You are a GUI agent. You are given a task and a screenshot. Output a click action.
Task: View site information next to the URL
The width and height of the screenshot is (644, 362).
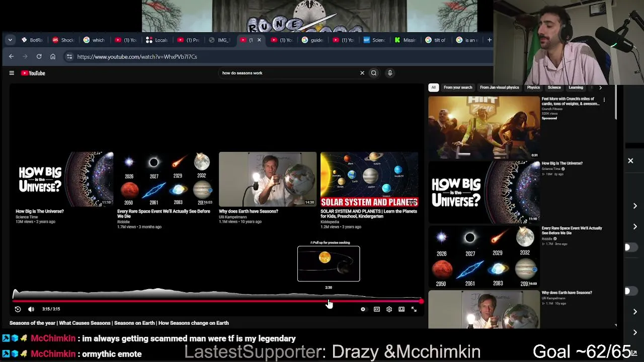coord(69,57)
